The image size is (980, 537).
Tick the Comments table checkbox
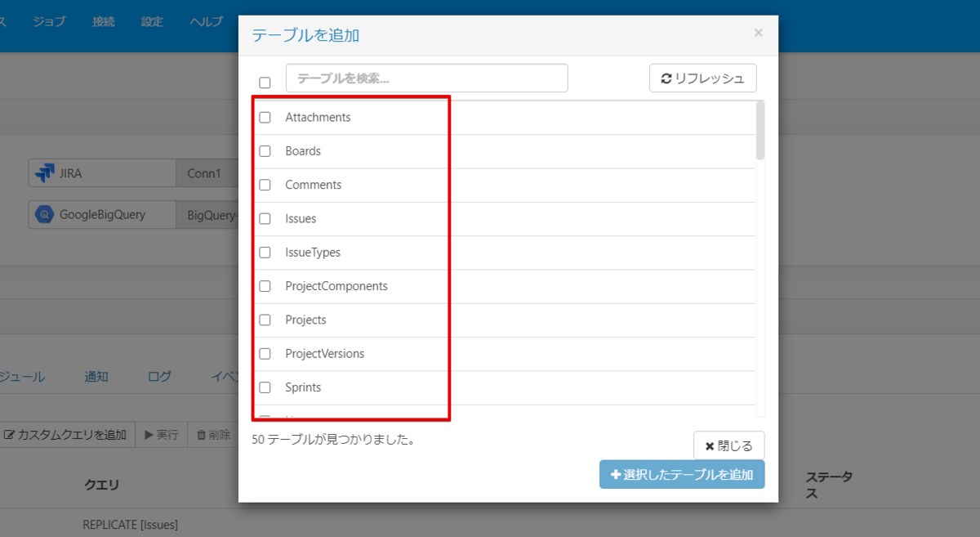click(265, 185)
